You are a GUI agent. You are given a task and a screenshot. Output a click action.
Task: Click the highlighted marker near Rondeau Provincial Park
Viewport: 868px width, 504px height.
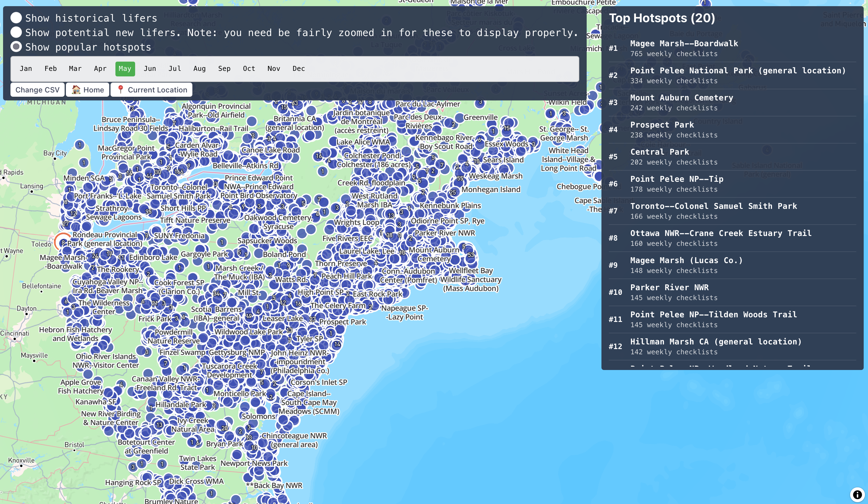coord(63,242)
